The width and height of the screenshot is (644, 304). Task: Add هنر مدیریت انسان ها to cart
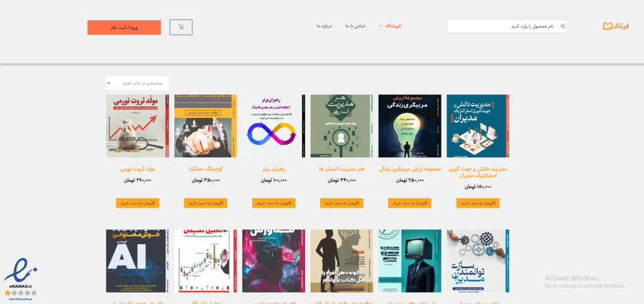point(341,203)
